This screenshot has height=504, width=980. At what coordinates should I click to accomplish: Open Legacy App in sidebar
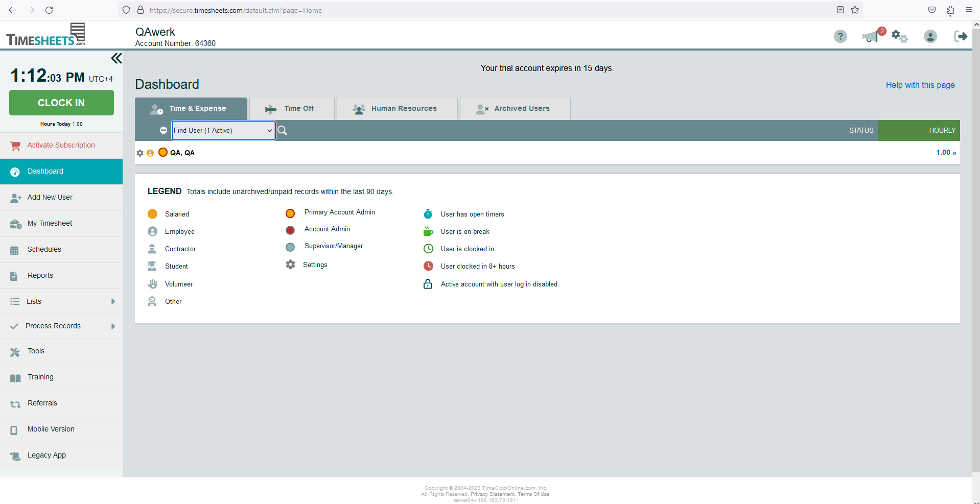pos(61,455)
